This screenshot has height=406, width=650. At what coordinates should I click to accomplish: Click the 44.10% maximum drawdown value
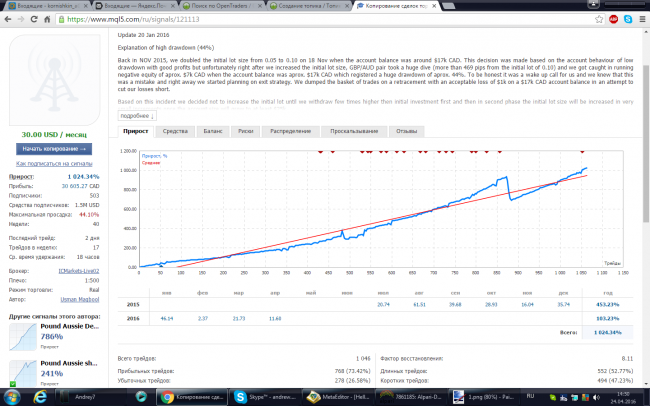89,214
